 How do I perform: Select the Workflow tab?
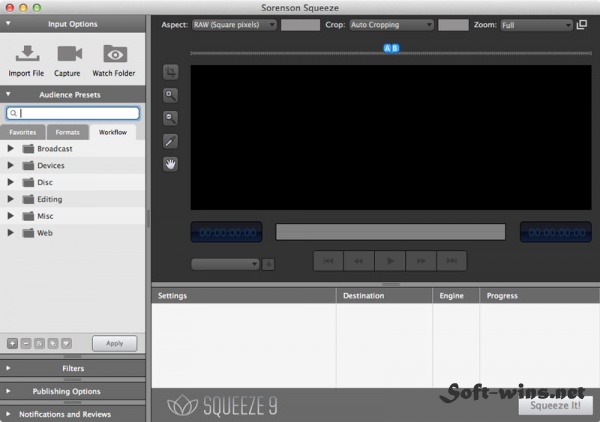(113, 132)
